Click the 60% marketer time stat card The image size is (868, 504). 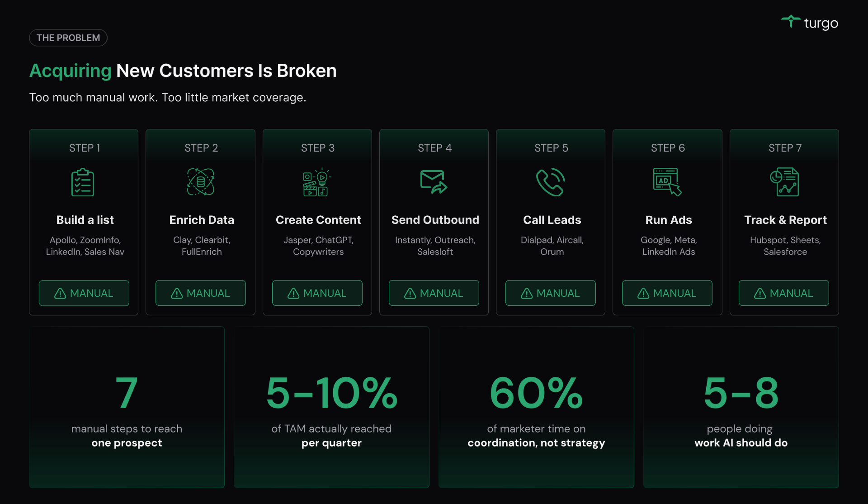pyautogui.click(x=536, y=407)
